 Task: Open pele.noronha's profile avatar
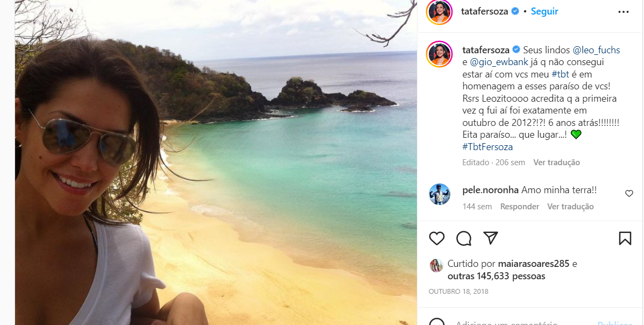pos(440,195)
